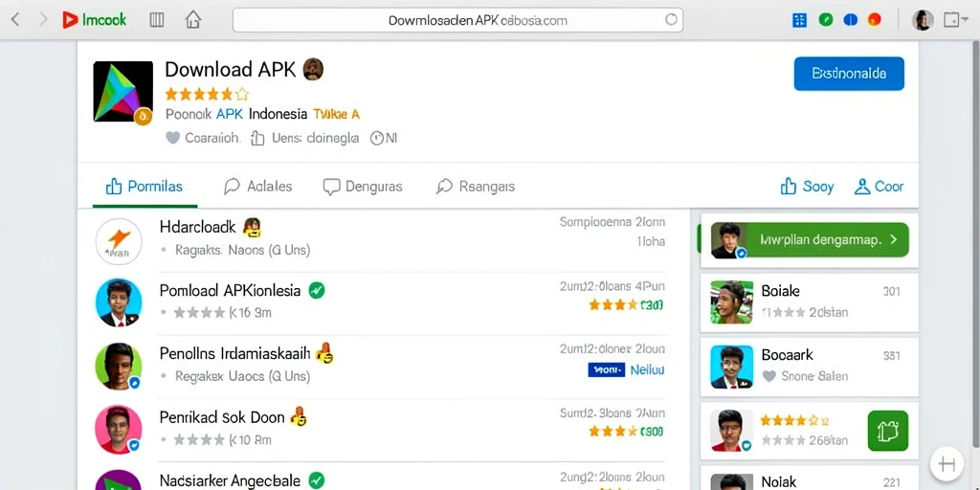Image resolution: width=980 pixels, height=490 pixels.
Task: Click the heart icon beside Snone Salen
Action: click(769, 376)
